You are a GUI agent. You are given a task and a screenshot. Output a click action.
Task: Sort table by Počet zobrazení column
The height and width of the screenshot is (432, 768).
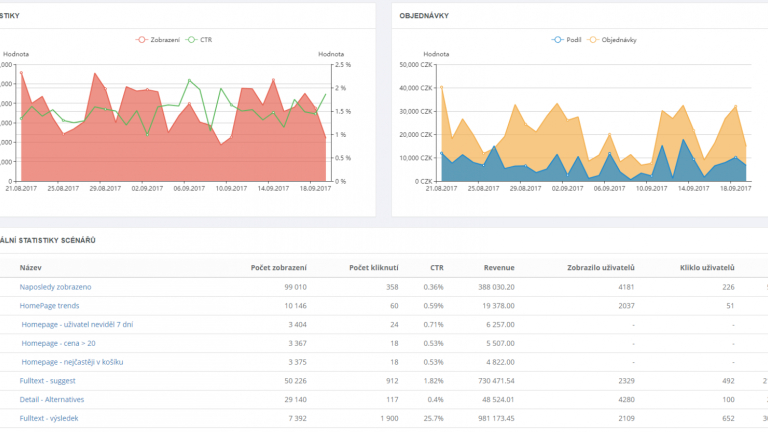(279, 267)
